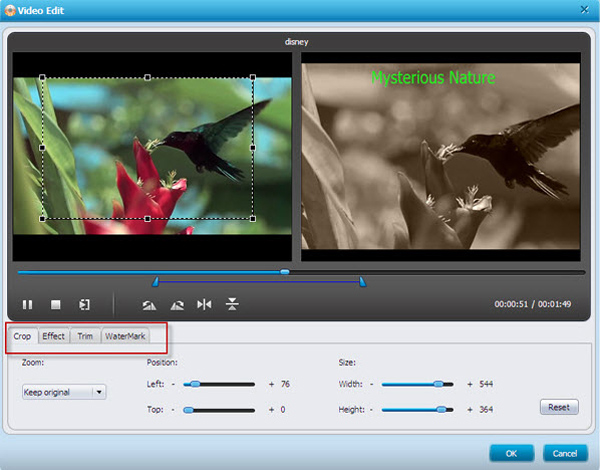Image resolution: width=600 pixels, height=470 pixels.
Task: Confirm edits with OK button
Action: (512, 454)
